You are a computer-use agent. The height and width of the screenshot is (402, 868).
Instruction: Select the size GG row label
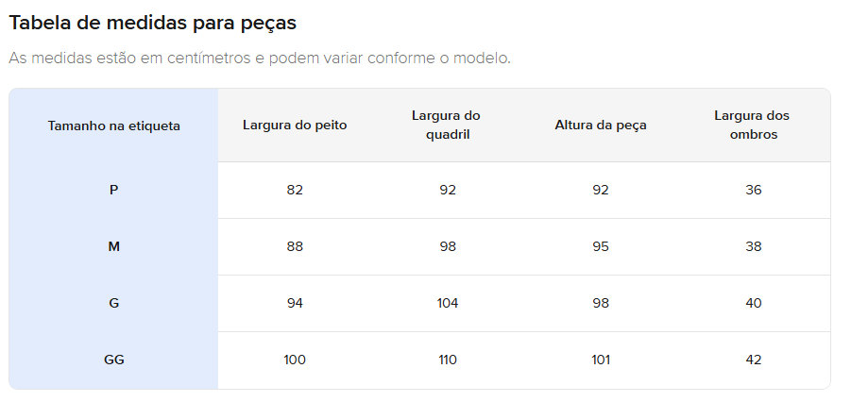click(114, 360)
